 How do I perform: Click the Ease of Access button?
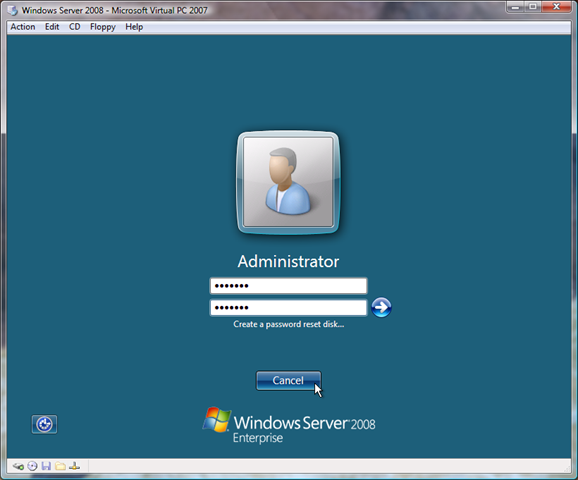tap(44, 424)
